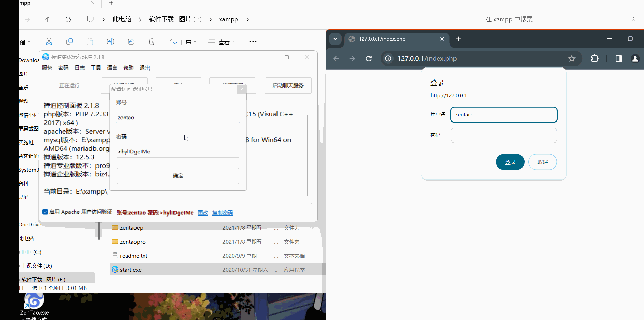The width and height of the screenshot is (644, 320).
Task: Click the Delete trash icon in Explorer toolbar
Action: point(152,41)
